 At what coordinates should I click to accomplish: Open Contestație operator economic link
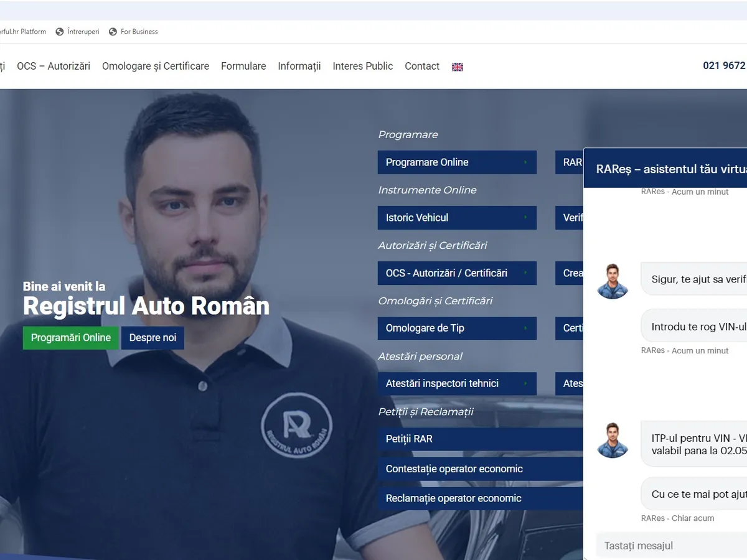[x=481, y=469]
